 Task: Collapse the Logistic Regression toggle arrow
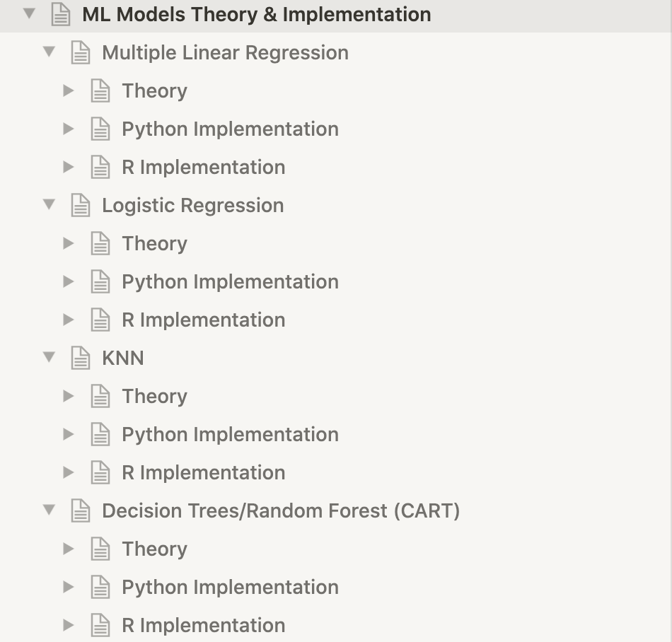(49, 205)
